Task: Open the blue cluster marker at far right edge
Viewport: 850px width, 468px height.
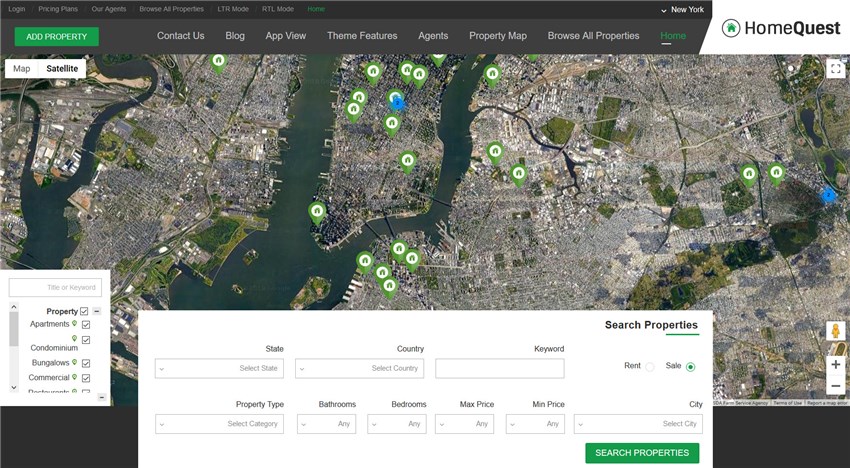Action: tap(828, 195)
